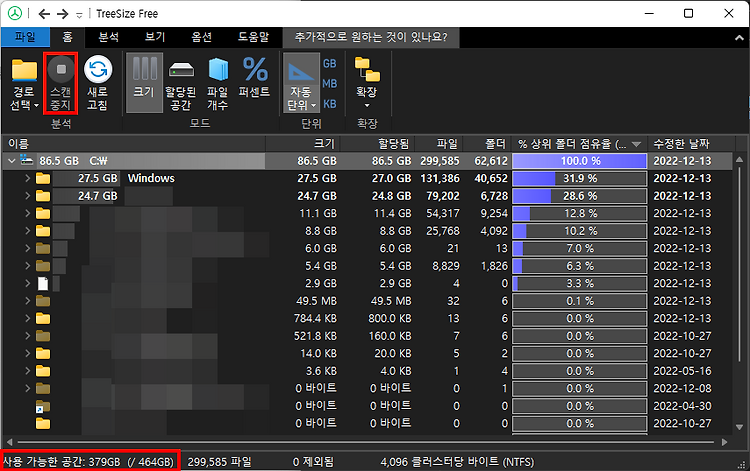750x471 pixels.
Task: Click the 0 제외됨 status bar entry
Action: pyautogui.click(x=313, y=462)
